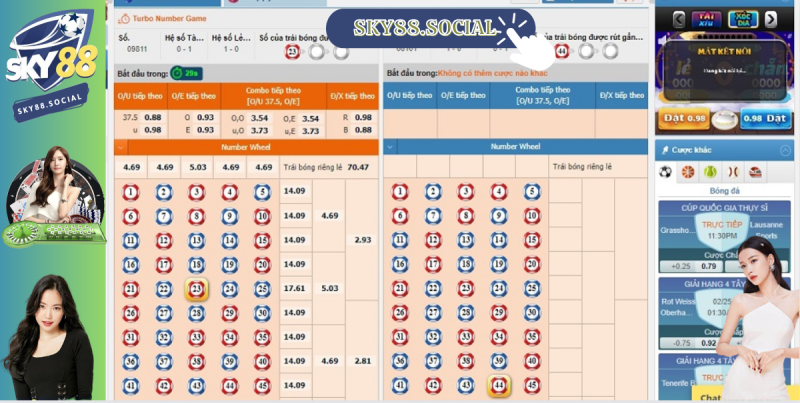Click the mini game right arrow
This screenshot has width=800, height=403.
coord(770,20)
